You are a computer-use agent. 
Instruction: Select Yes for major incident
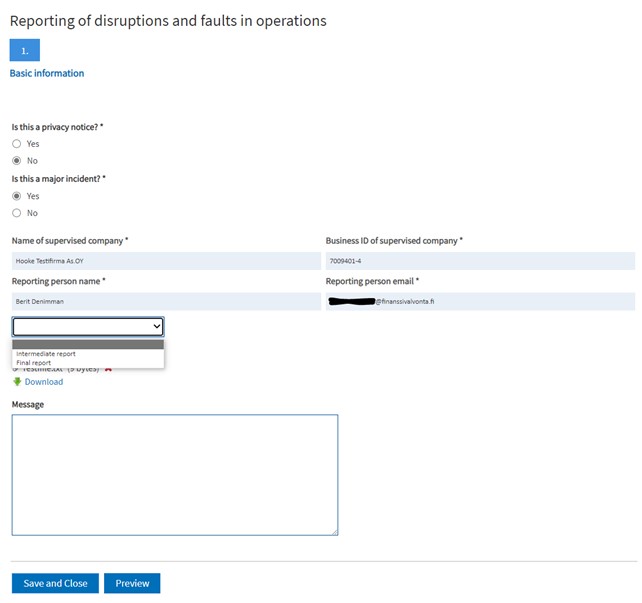(x=17, y=196)
